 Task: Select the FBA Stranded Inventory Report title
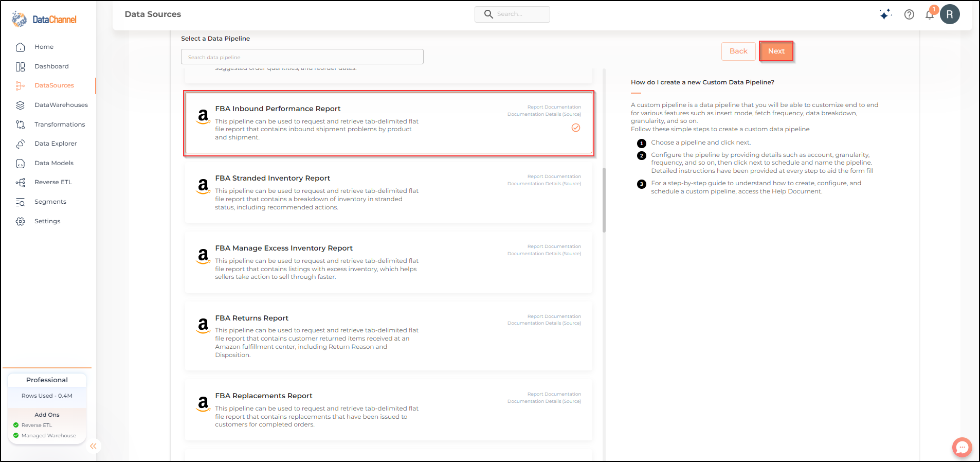click(273, 178)
